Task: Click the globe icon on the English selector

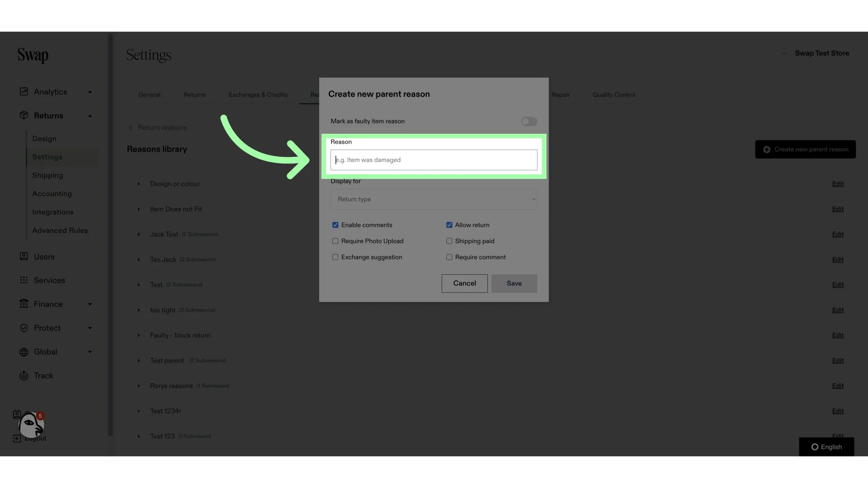Action: pyautogui.click(x=815, y=447)
